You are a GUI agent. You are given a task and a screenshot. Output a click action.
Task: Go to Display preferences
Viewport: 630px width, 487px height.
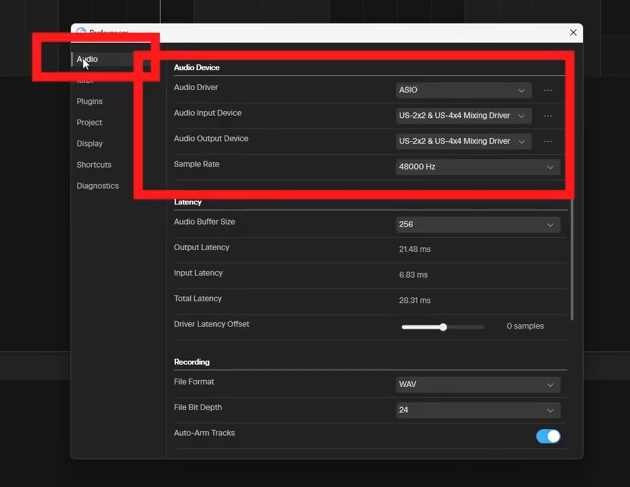[90, 143]
